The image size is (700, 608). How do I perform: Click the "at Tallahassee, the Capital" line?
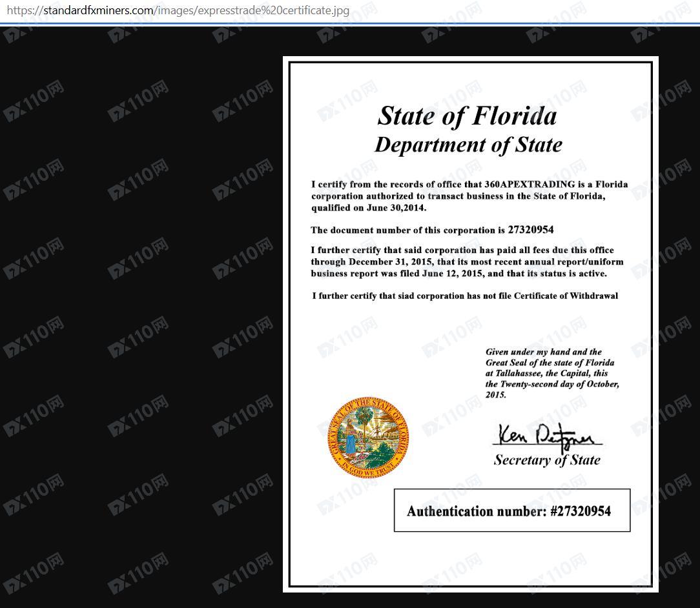(x=546, y=373)
